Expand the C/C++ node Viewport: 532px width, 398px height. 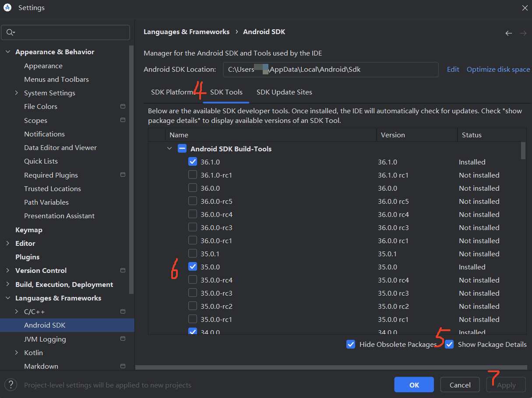point(17,311)
